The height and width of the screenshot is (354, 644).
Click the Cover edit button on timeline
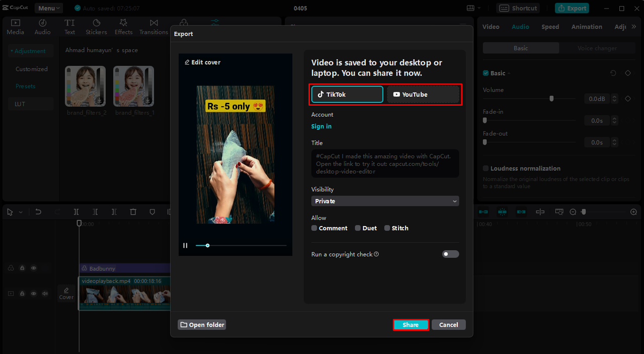pos(66,293)
